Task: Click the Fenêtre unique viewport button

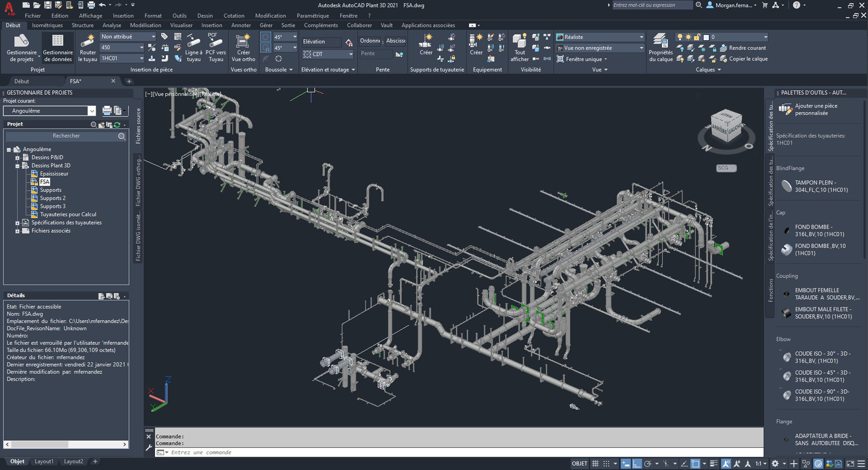Action: (x=582, y=59)
